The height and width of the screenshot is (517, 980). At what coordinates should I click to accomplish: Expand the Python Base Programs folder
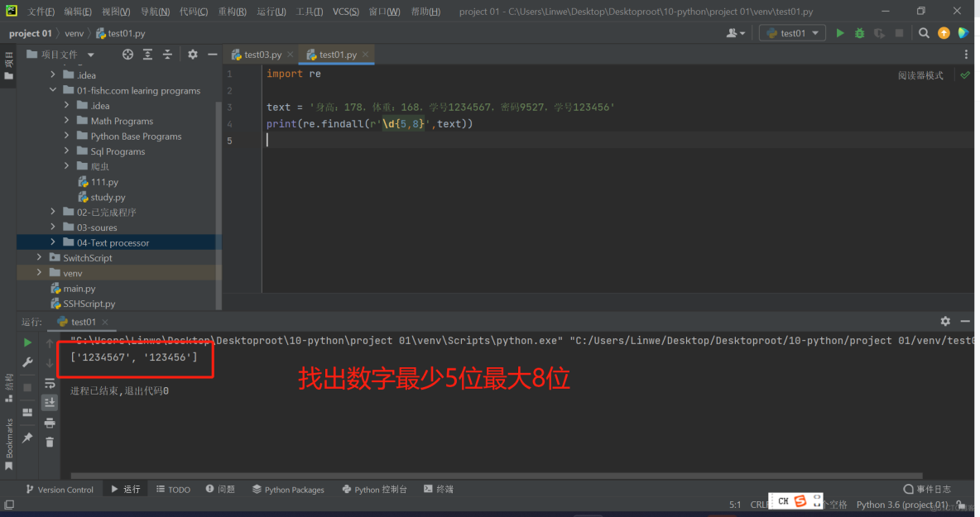[x=67, y=136]
